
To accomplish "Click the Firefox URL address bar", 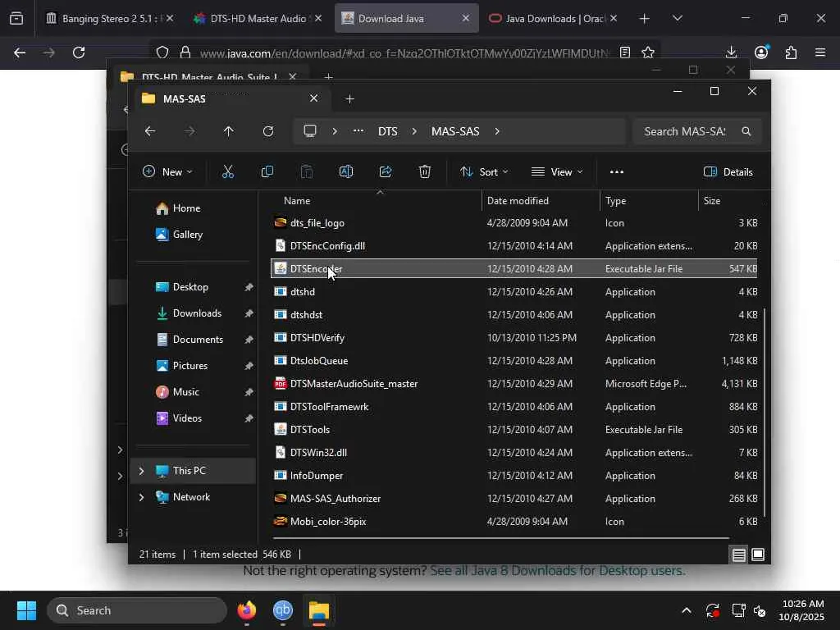I will 404,52.
